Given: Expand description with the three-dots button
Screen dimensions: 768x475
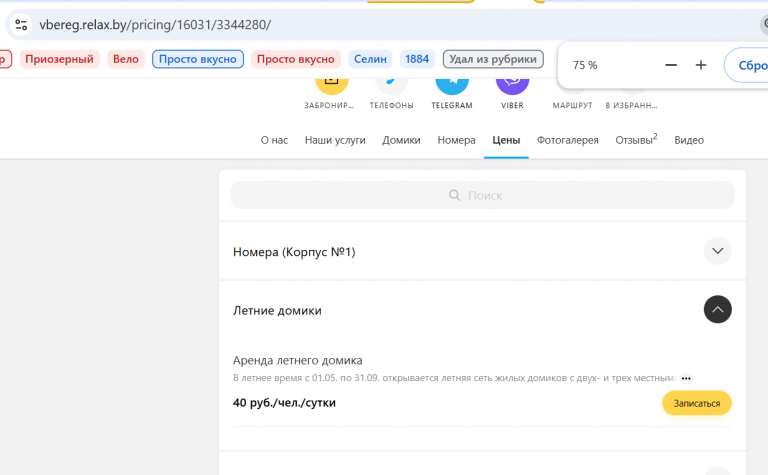Looking at the screenshot, I should (686, 379).
